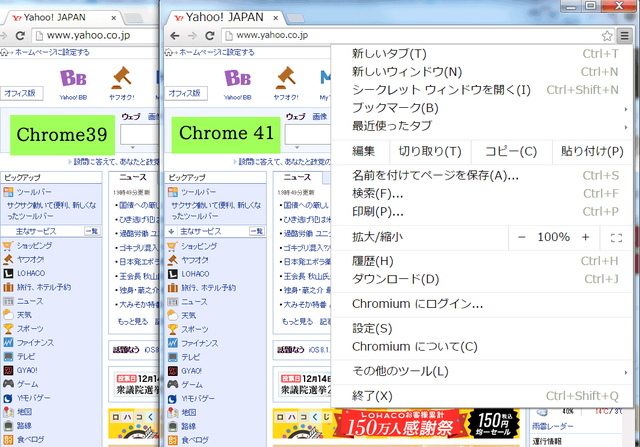Open ショッピング cart icon in Chrome 41 window
This screenshot has height=447, width=640.
[x=173, y=247]
